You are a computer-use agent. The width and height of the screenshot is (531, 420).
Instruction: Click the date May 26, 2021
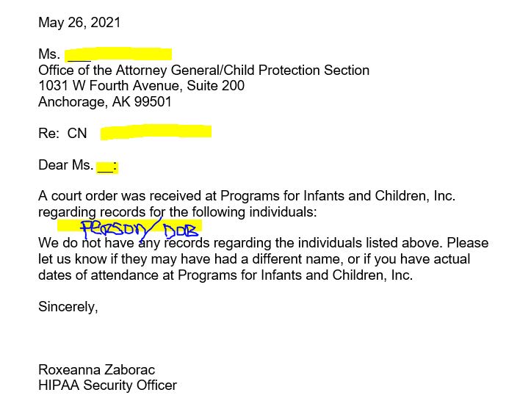pos(79,23)
